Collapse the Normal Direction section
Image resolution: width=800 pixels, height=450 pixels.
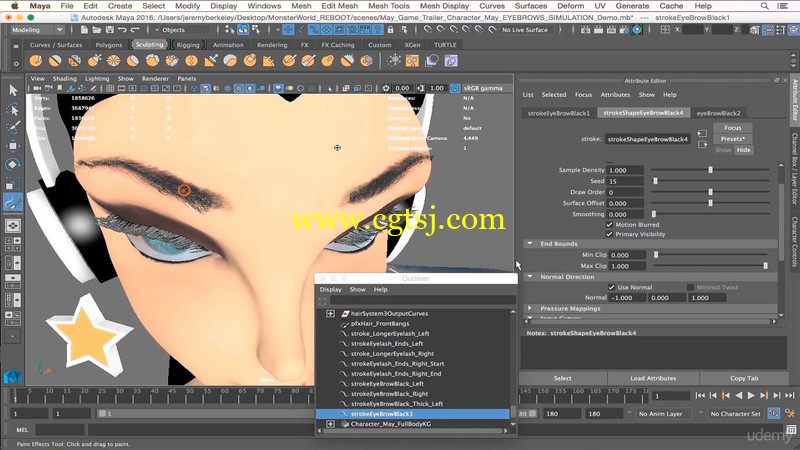tap(530, 277)
